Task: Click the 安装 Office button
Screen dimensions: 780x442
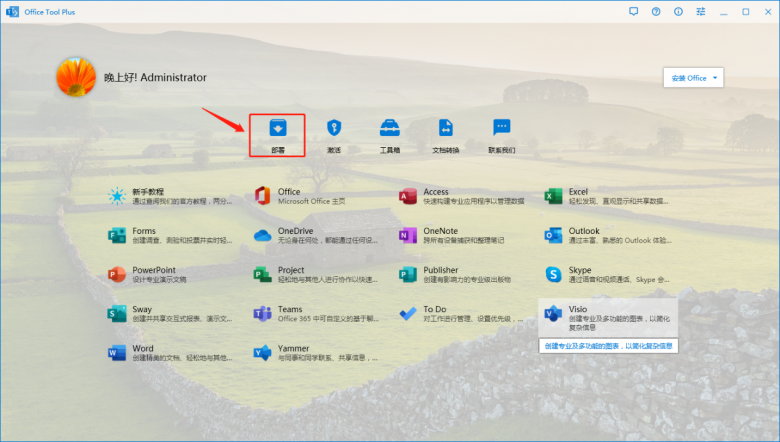Action: 693,78
